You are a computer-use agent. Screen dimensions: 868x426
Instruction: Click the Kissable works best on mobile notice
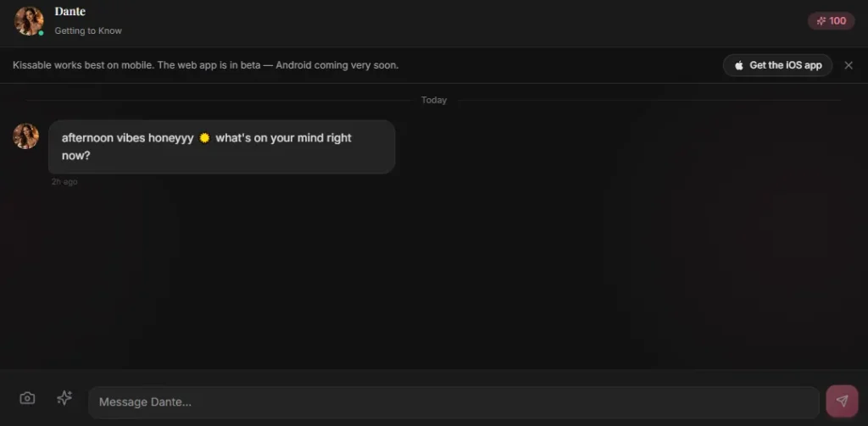pyautogui.click(x=205, y=65)
